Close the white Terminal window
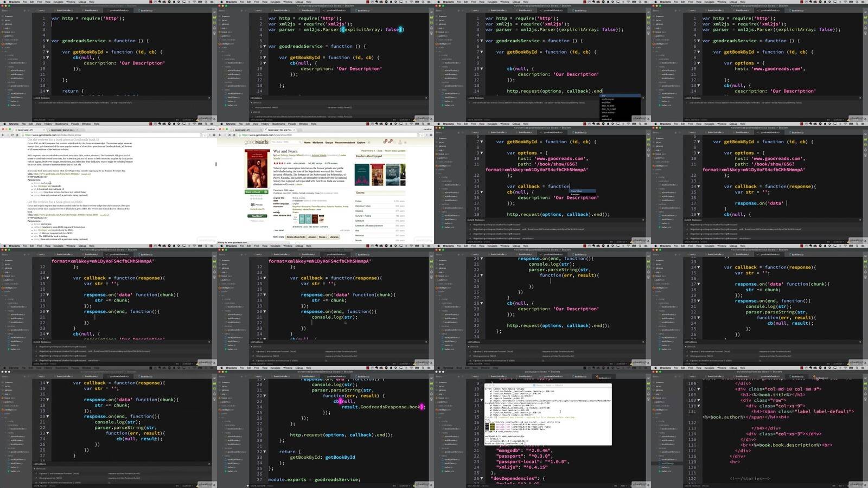 click(x=487, y=386)
